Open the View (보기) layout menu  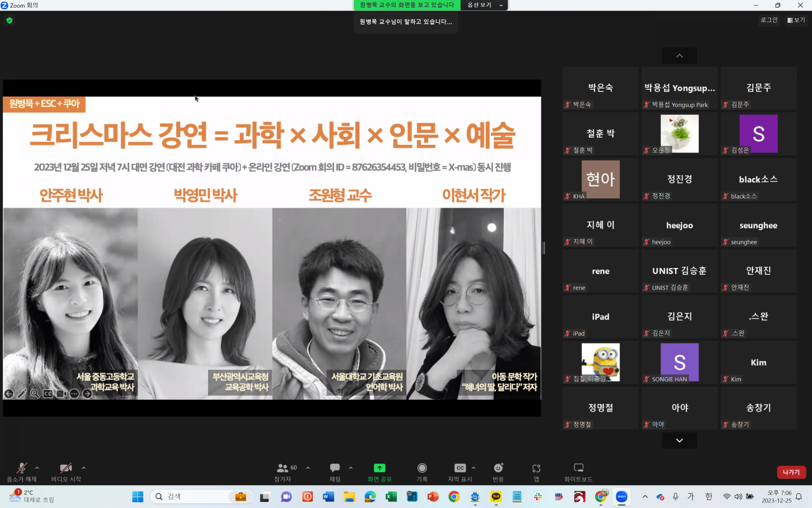[796, 20]
